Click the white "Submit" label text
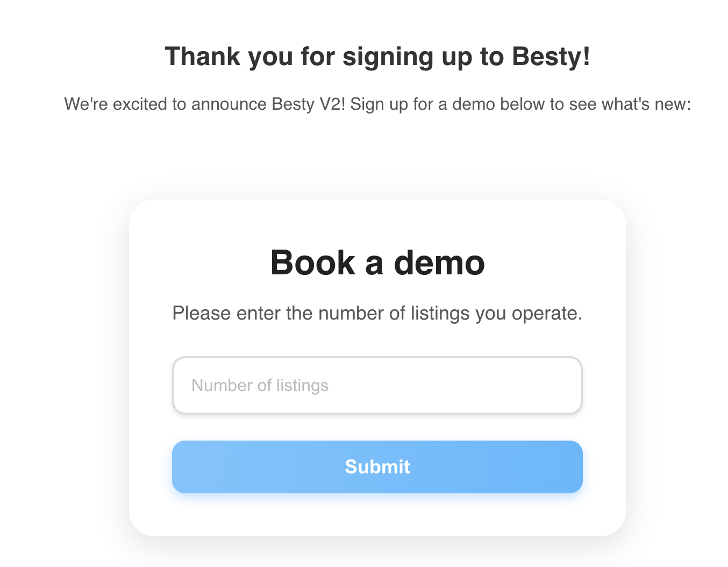Image resolution: width=728 pixels, height=567 pixels. click(377, 467)
